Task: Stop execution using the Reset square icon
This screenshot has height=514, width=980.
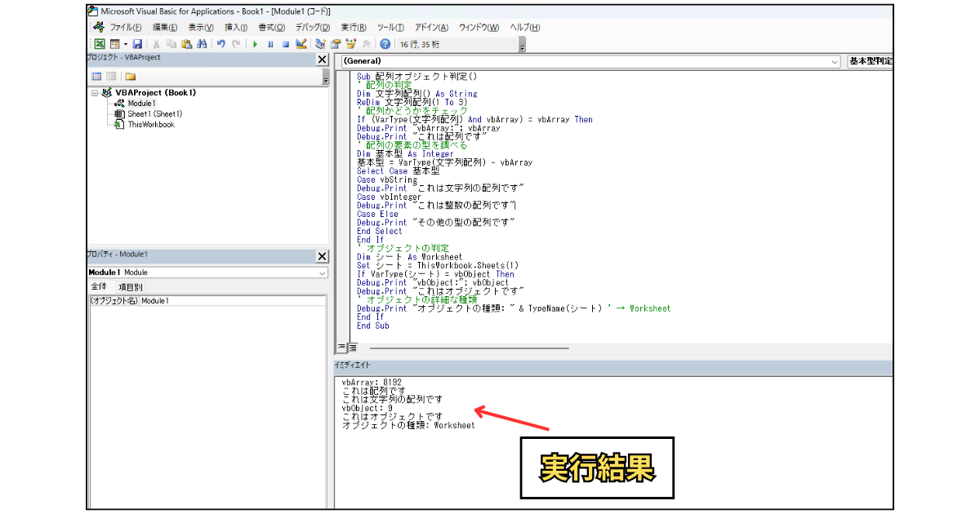Action: [286, 44]
